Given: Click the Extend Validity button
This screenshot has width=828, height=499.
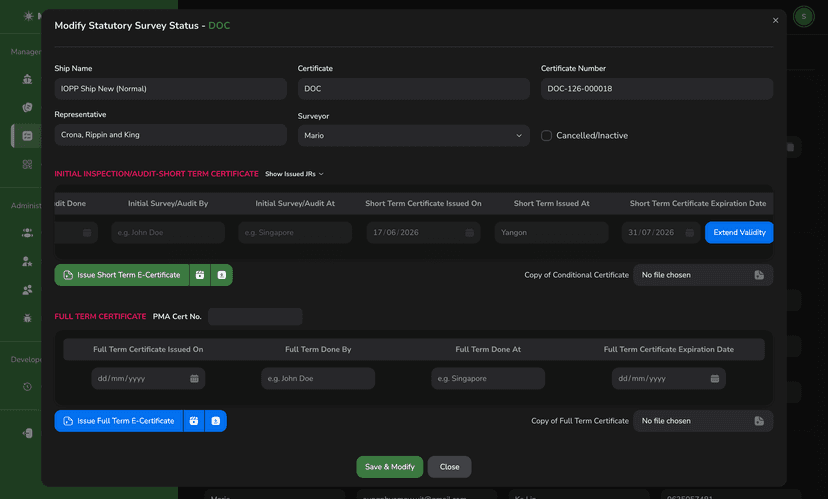Looking at the screenshot, I should click(739, 232).
